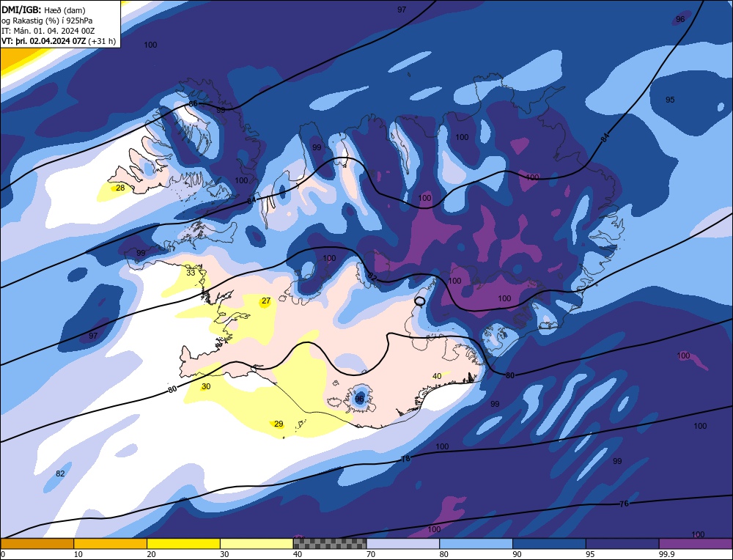Click the lavender 70–80 legend swatch
The width and height of the screenshot is (733, 560).
(403, 543)
